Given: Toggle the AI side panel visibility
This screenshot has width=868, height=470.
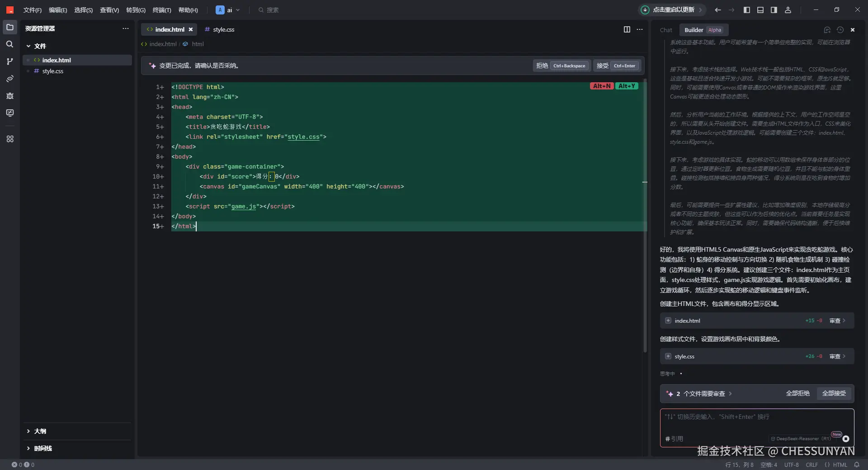Looking at the screenshot, I should click(774, 10).
